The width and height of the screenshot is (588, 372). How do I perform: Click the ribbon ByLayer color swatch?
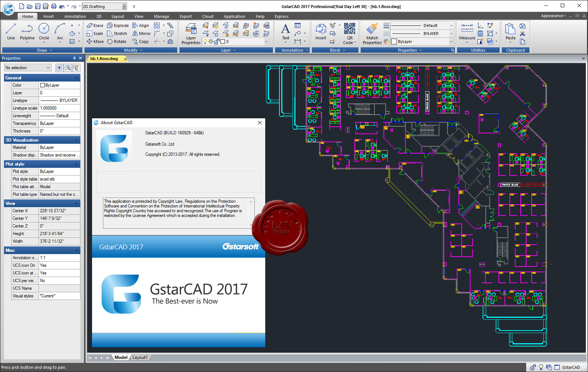pos(394,41)
